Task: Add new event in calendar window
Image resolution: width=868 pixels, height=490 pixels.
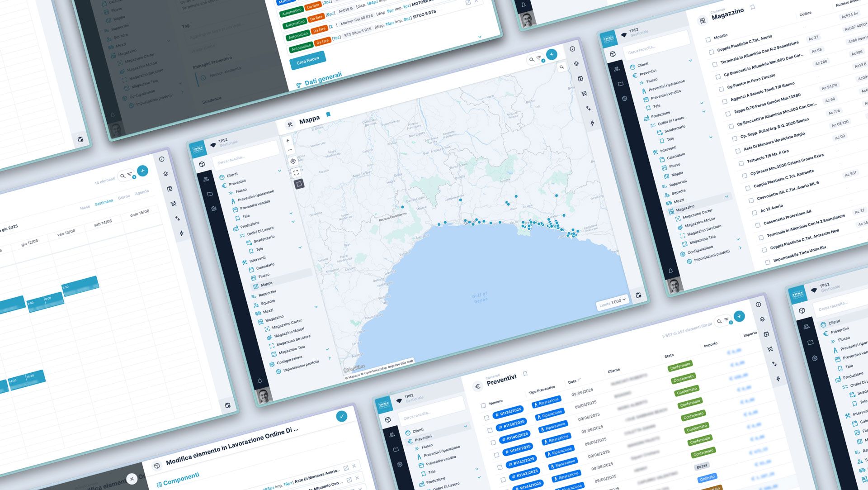Action: click(x=142, y=171)
